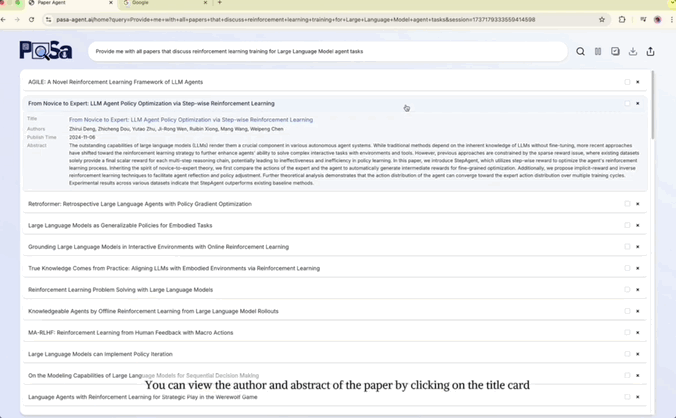Viewport: 676px width, 418px height.
Task: Click the select-all checkmark icon in the toolbar
Action: click(x=615, y=51)
